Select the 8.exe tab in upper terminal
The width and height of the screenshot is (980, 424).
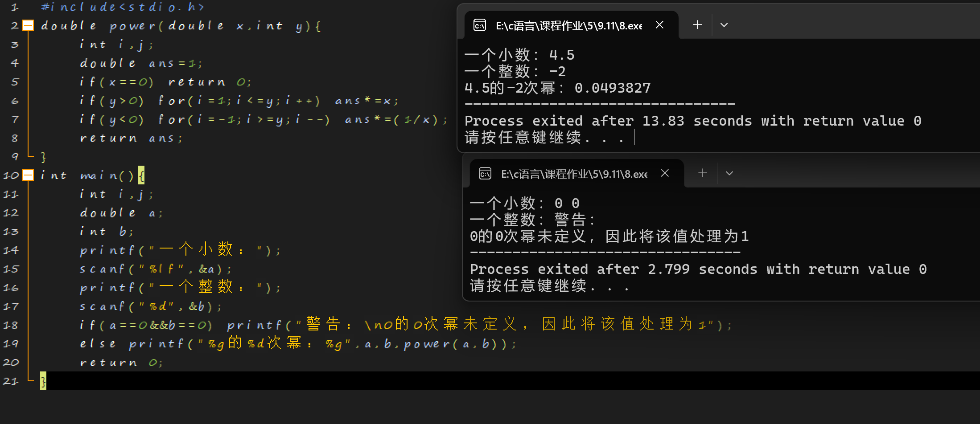(x=572, y=25)
